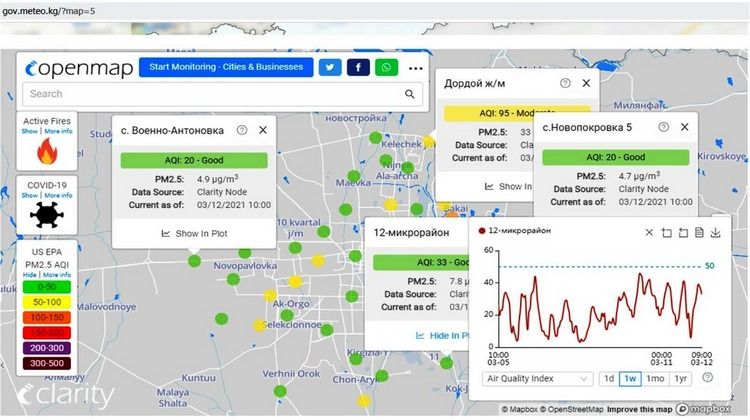Open help for the Дордой ж/м popup
The image size is (750, 420).
coord(565,84)
